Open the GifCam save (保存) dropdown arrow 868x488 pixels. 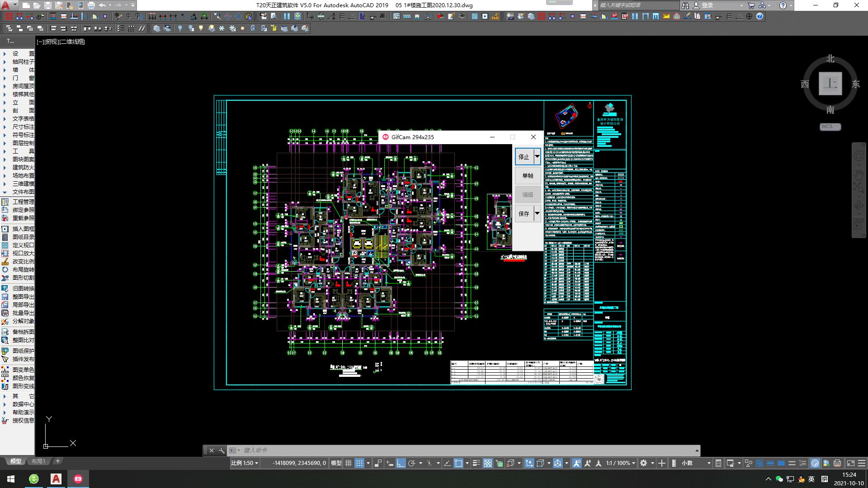537,213
